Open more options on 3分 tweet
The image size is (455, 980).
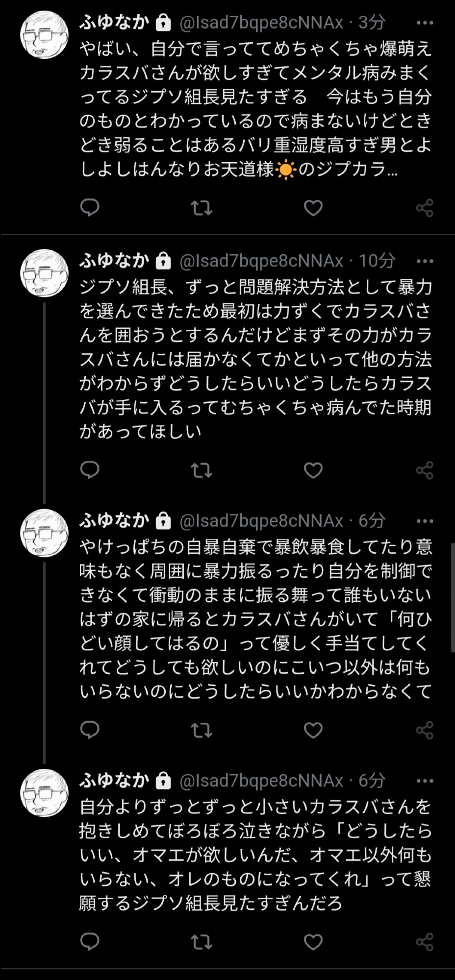pos(425,23)
